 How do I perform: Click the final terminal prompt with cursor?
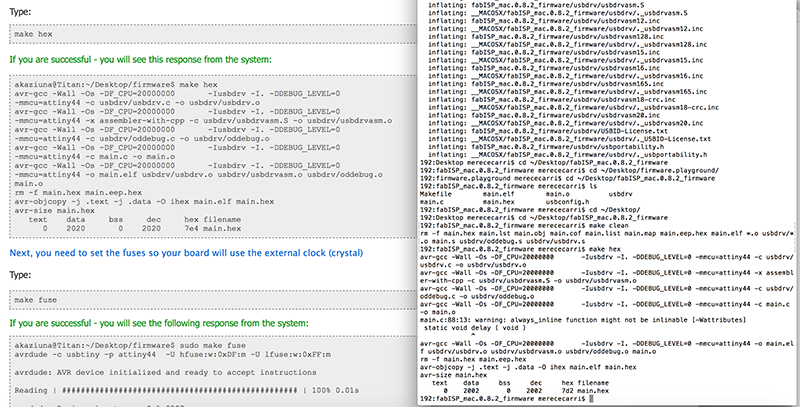pyautogui.click(x=507, y=399)
